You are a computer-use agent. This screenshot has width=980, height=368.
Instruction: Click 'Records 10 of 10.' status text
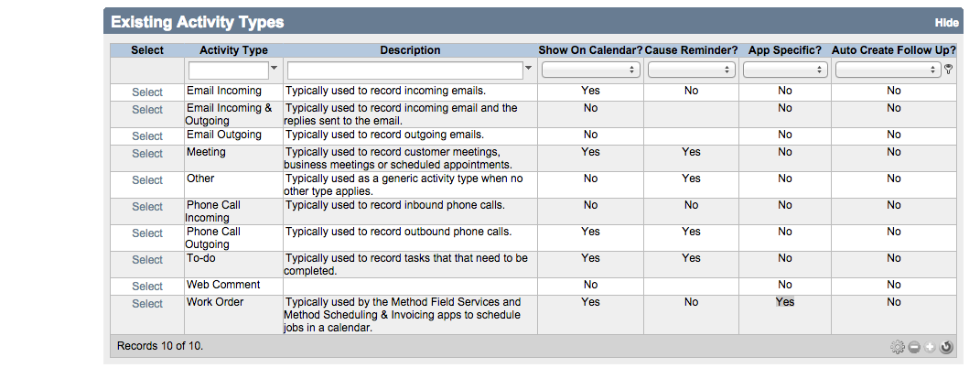coord(160,345)
